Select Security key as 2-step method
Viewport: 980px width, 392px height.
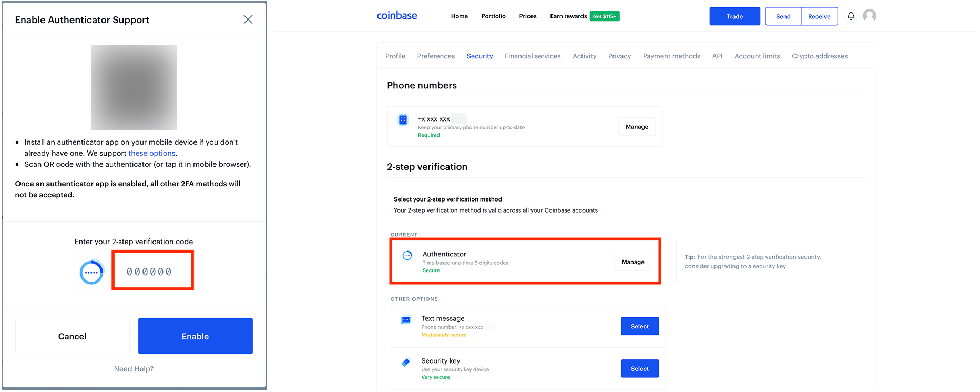tap(640, 369)
